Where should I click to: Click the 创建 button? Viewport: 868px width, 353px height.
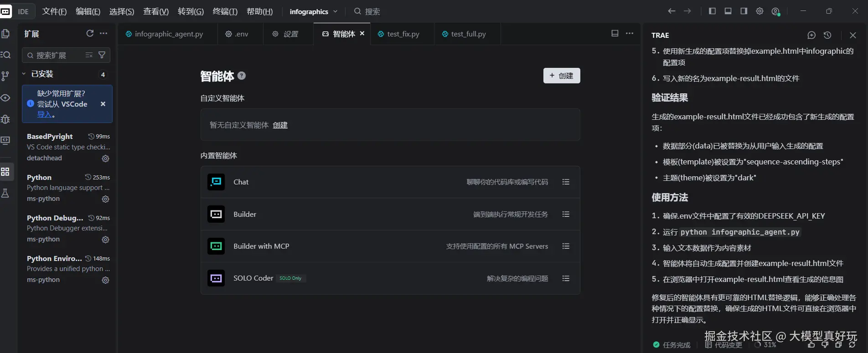pyautogui.click(x=562, y=76)
